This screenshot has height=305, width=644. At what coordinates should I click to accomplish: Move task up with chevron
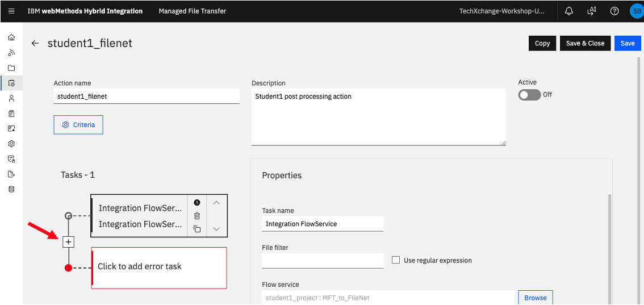point(217,202)
